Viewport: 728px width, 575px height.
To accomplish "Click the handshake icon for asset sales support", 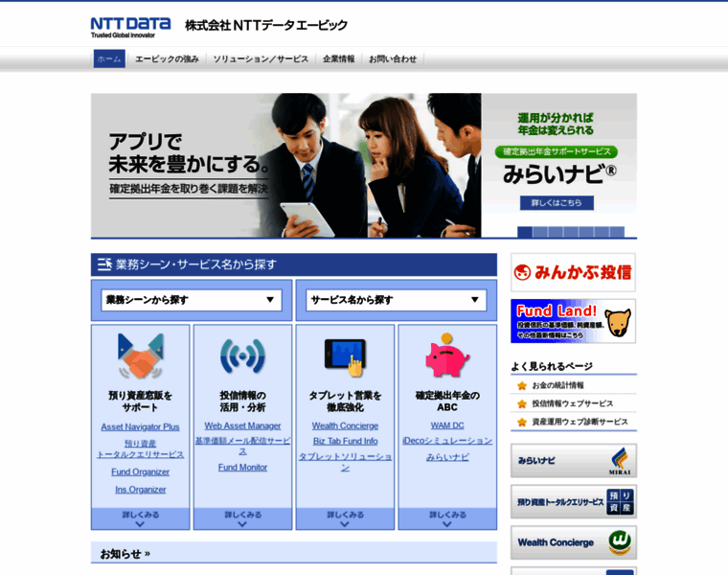I will (x=140, y=356).
